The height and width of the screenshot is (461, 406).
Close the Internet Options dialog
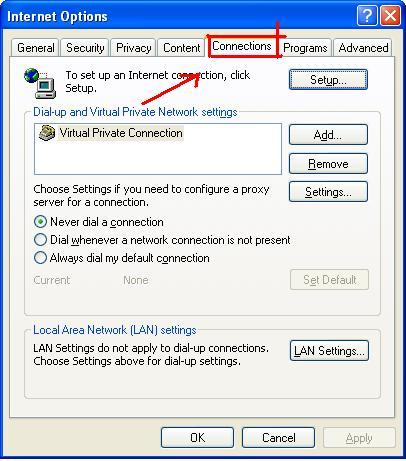click(390, 16)
